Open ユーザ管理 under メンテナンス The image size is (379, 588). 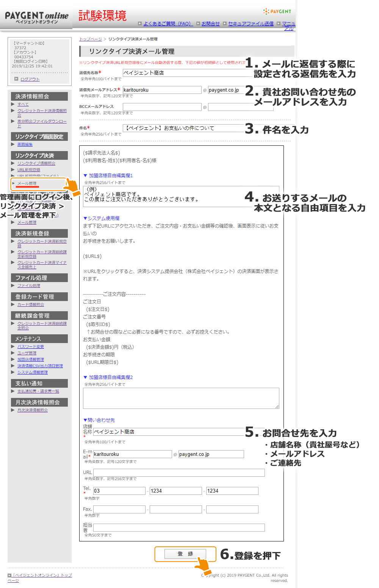27,353
